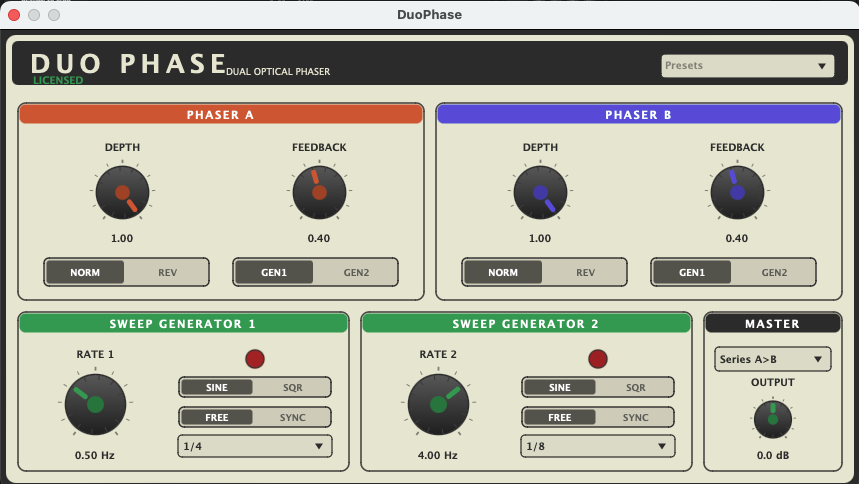Click the red LED in Sweep Generator 2
The image size is (859, 484).
tap(598, 359)
